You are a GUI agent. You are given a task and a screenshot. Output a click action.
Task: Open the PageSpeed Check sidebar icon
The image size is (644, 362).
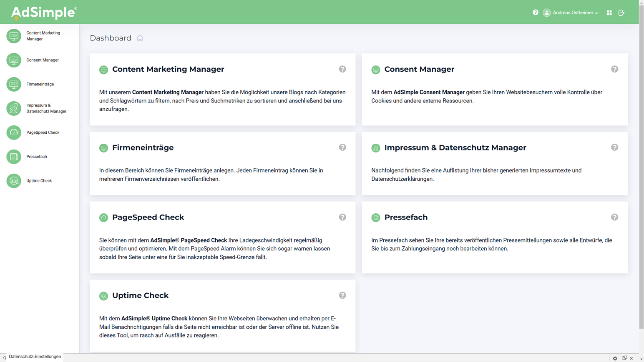coord(14,132)
